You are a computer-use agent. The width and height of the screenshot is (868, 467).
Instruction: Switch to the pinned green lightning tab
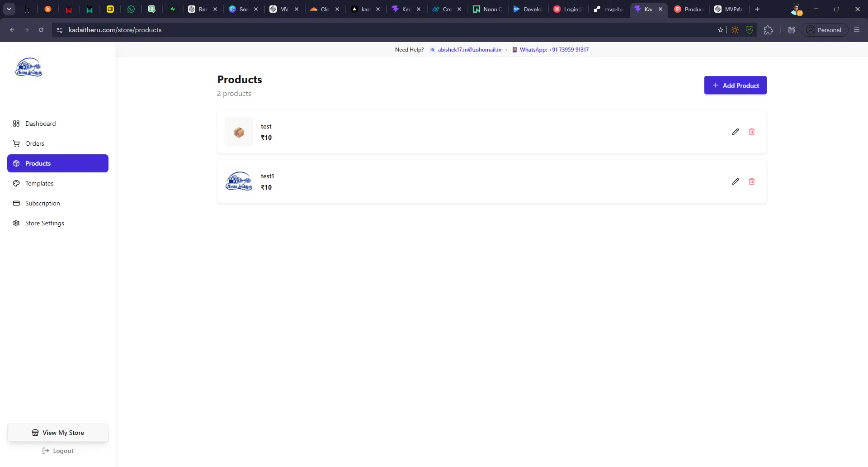(173, 9)
